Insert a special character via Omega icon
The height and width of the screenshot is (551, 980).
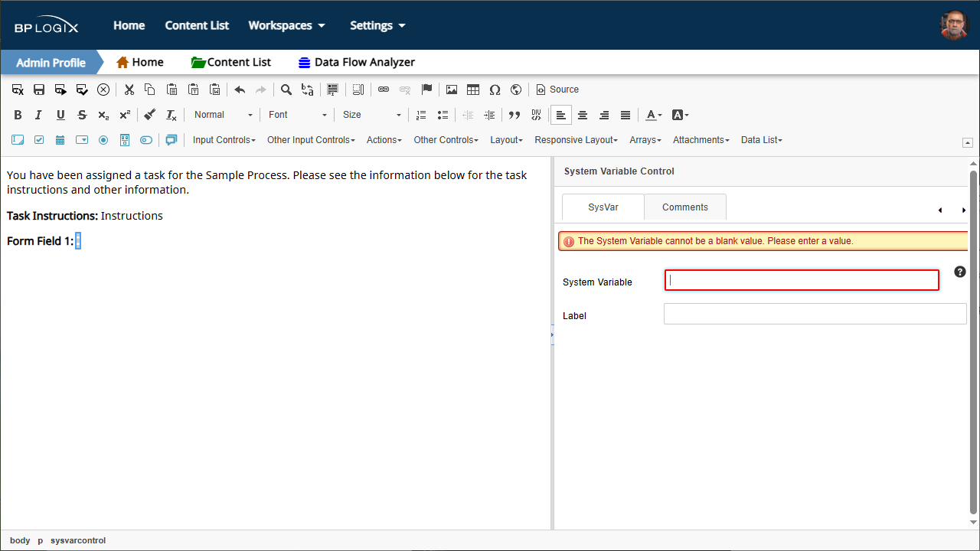pyautogui.click(x=495, y=90)
